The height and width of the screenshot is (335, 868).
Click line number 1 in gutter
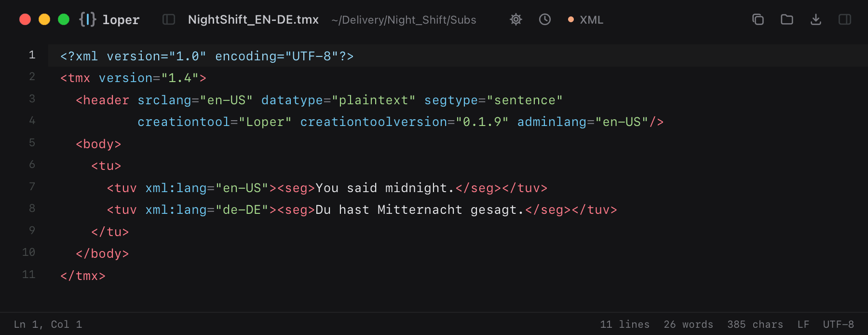32,55
